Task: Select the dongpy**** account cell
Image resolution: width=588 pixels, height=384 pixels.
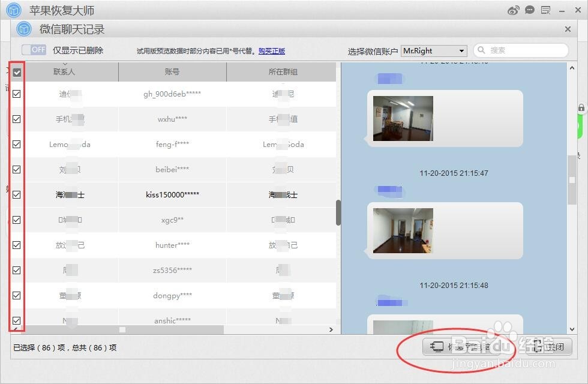Action: point(173,295)
